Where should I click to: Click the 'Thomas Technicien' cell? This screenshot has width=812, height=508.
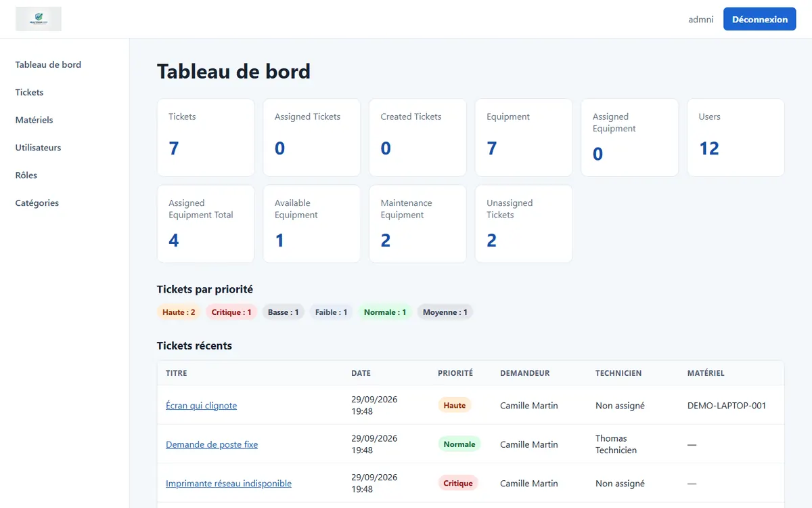[x=616, y=444]
